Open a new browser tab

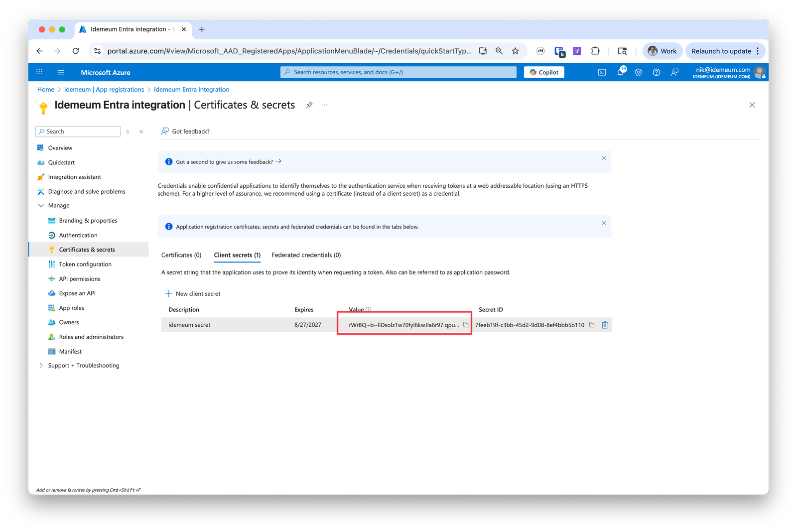(202, 29)
